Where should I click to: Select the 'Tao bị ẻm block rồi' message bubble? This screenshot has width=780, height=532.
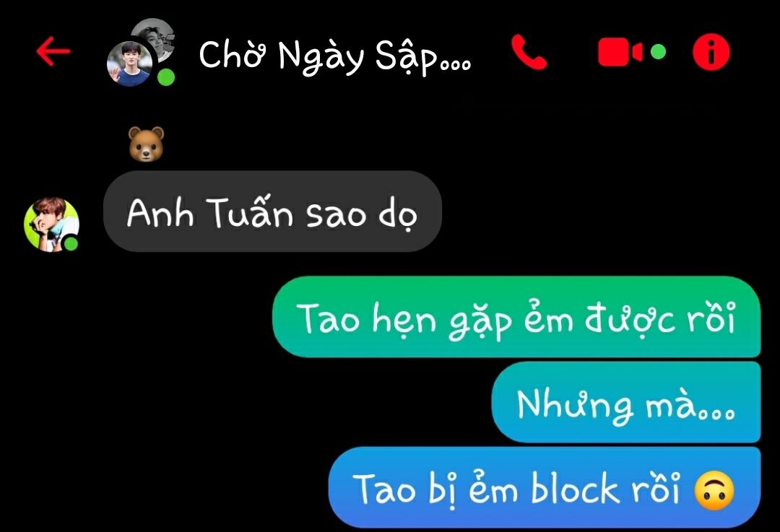(545, 487)
